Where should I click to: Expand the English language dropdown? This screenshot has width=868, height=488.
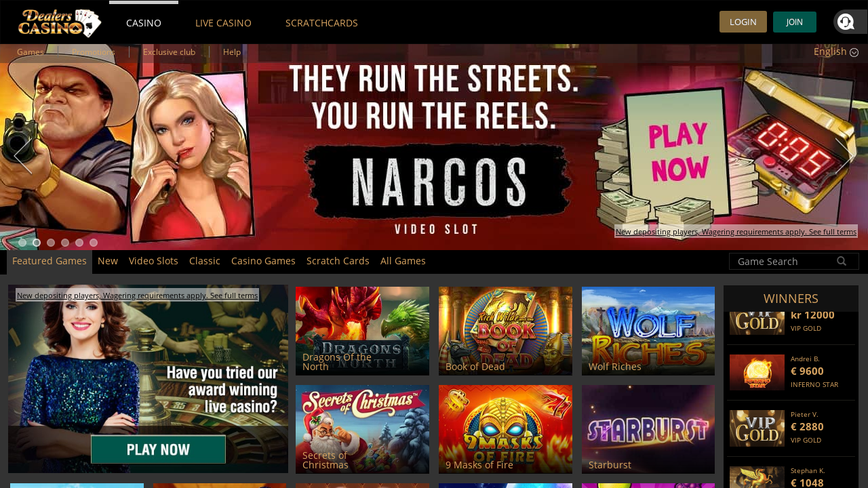click(835, 52)
